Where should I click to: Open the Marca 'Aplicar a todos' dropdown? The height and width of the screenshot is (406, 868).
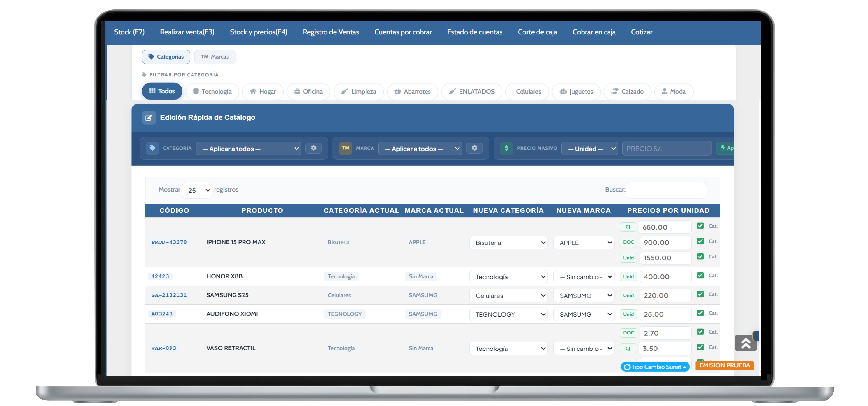(x=420, y=149)
